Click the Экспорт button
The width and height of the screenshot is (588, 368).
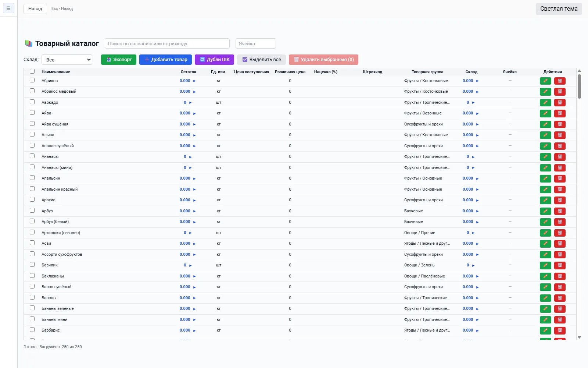(x=119, y=60)
